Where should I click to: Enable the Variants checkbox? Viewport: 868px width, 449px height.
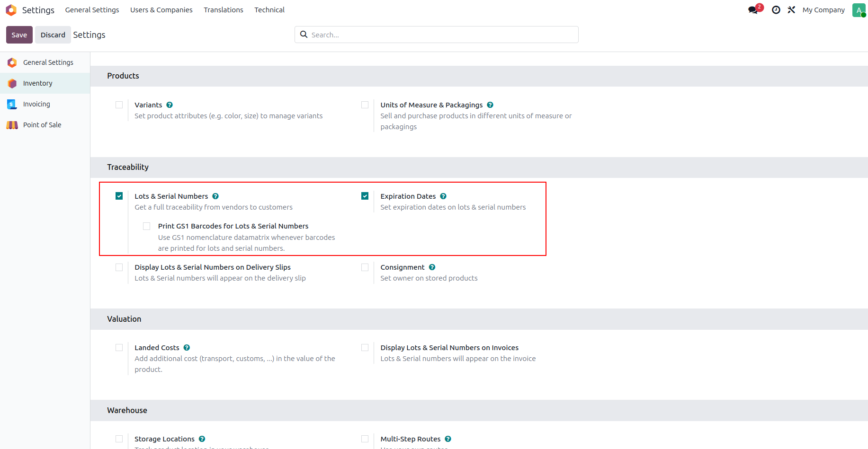[x=119, y=105]
